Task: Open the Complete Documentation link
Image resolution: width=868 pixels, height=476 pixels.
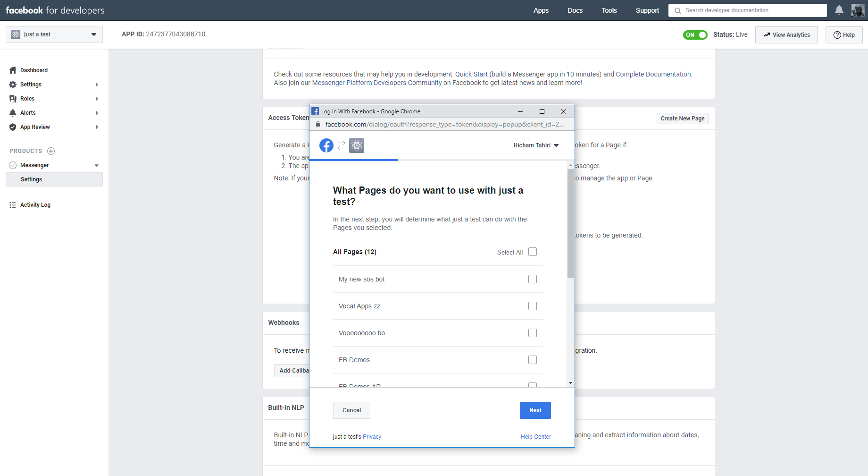Action: tap(653, 74)
